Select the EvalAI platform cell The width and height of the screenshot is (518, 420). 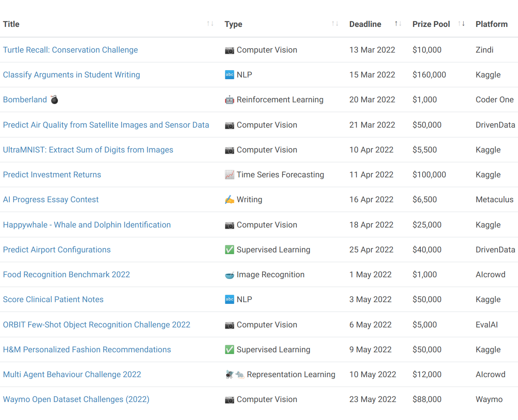487,325
